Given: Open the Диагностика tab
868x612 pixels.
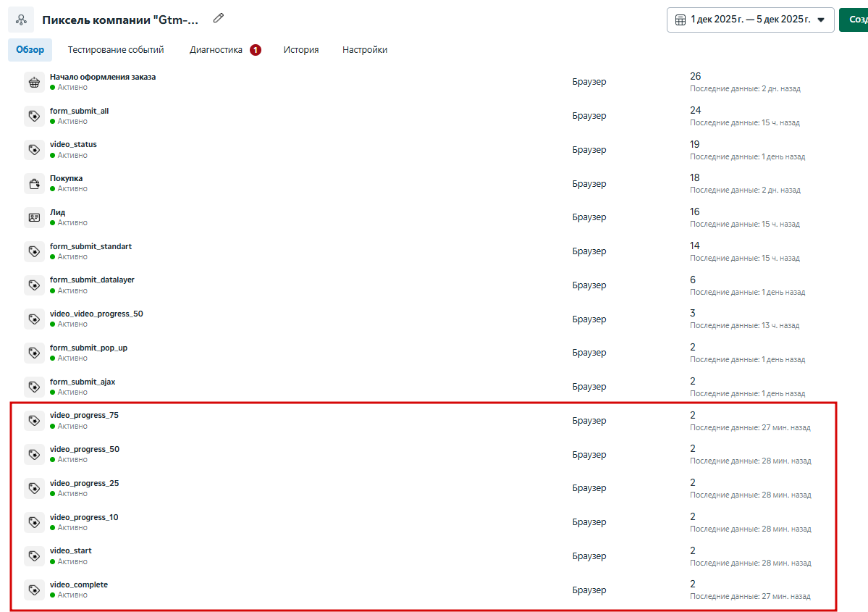Looking at the screenshot, I should pyautogui.click(x=216, y=50).
